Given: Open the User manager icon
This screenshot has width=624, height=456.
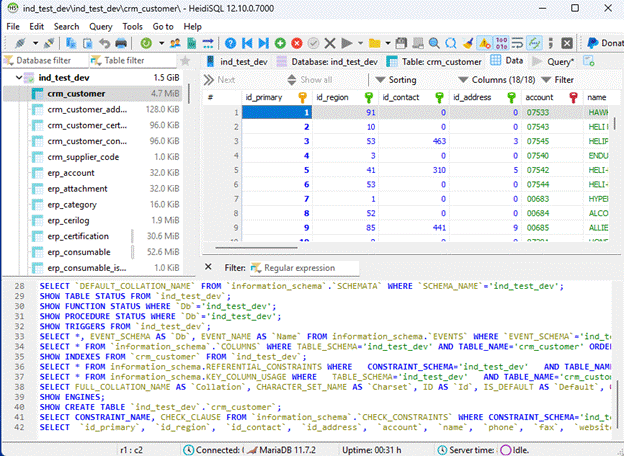Looking at the screenshot, I should click(175, 43).
